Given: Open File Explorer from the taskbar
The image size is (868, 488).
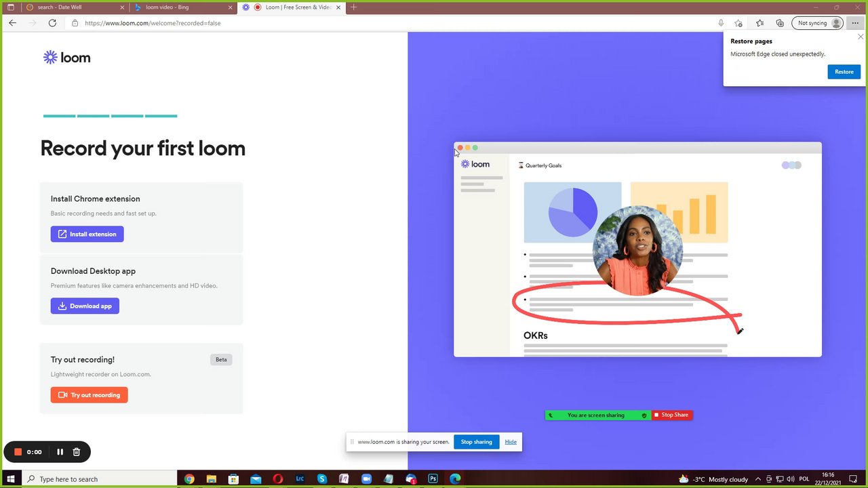Looking at the screenshot, I should click(x=211, y=479).
